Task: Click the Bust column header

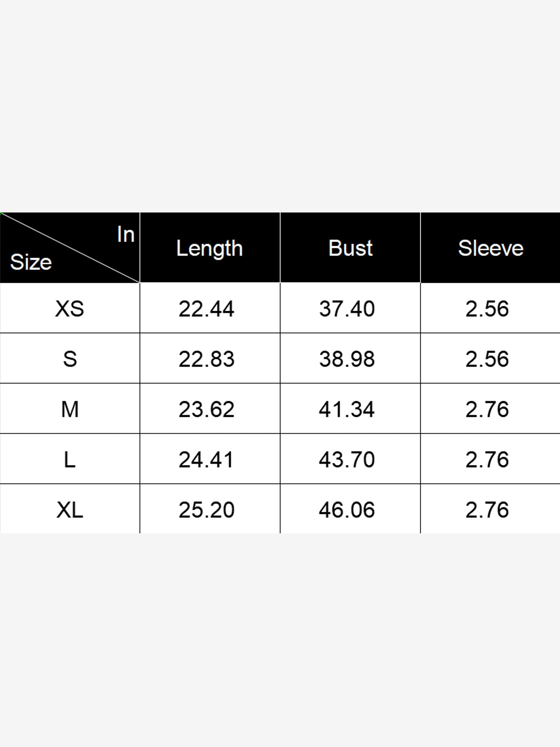Action: tap(350, 248)
